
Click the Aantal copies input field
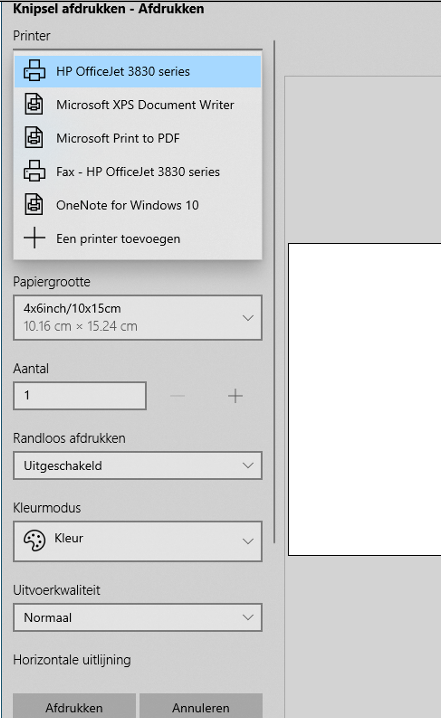(80, 396)
